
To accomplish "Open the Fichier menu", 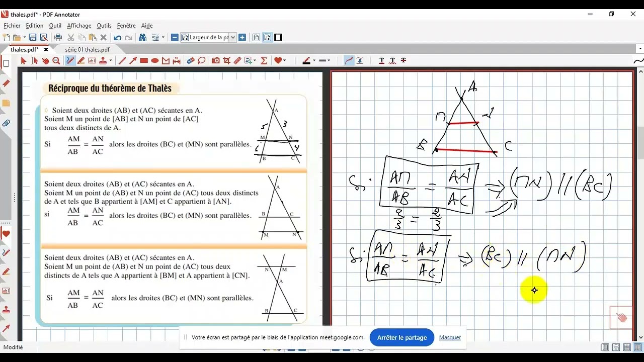I will tap(12, 26).
